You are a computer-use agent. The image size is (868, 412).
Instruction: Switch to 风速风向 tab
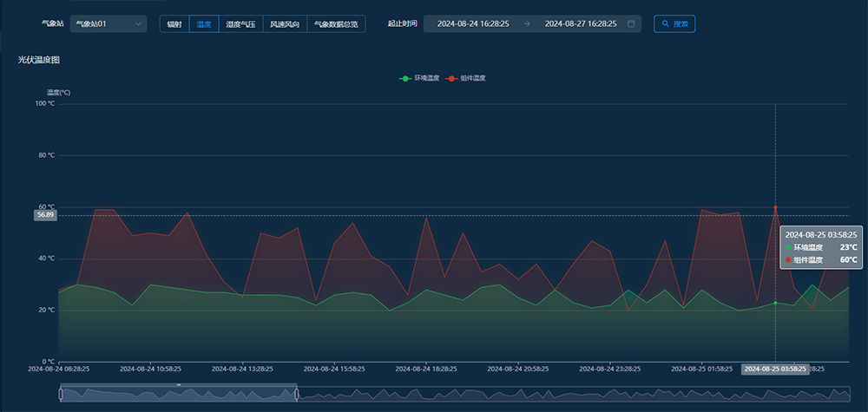click(285, 24)
